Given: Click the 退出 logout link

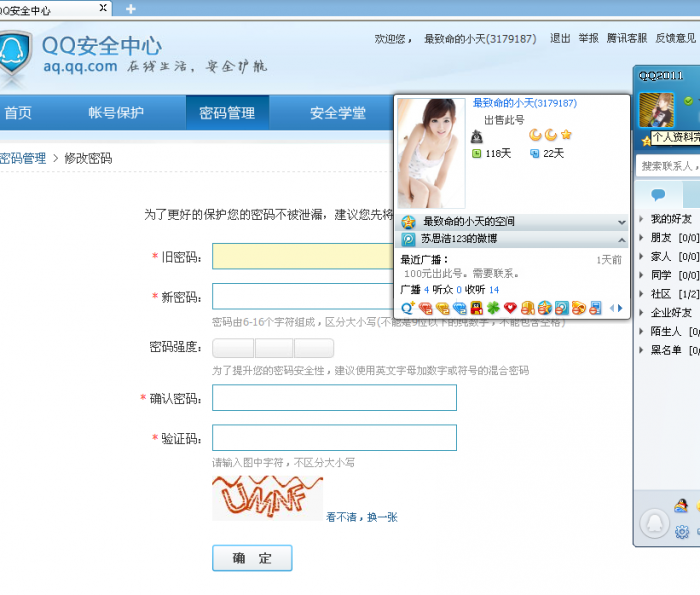Looking at the screenshot, I should 560,39.
